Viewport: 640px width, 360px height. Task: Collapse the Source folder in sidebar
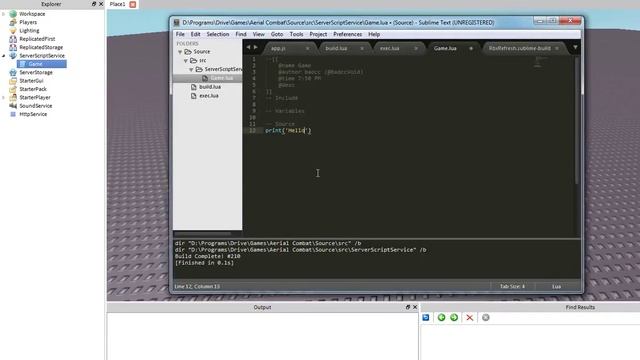[180, 52]
